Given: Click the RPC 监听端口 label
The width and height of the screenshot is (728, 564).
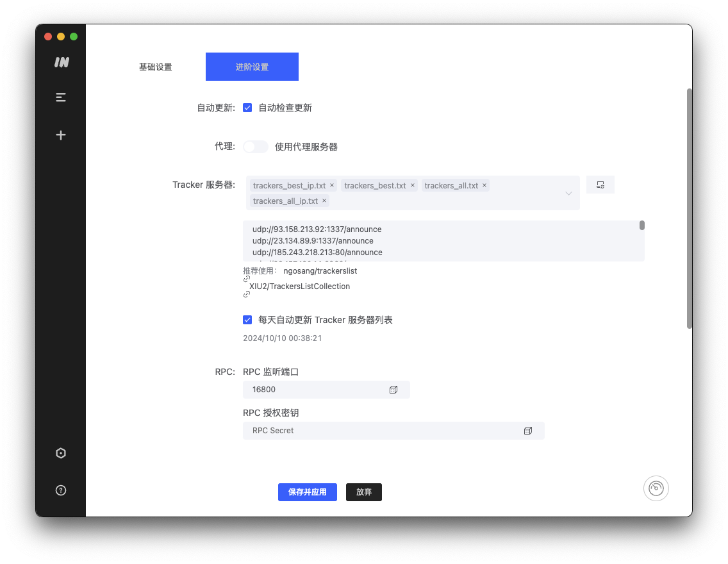Looking at the screenshot, I should (270, 372).
